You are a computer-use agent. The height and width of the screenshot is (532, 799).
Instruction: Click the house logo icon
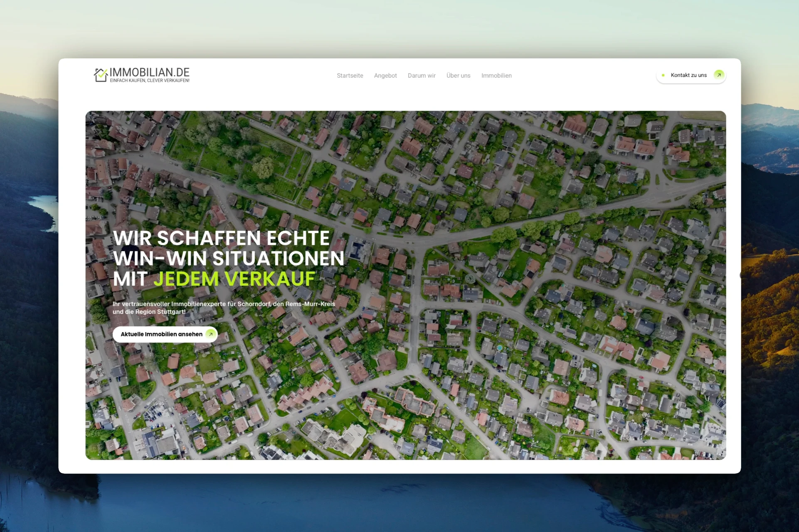click(101, 75)
